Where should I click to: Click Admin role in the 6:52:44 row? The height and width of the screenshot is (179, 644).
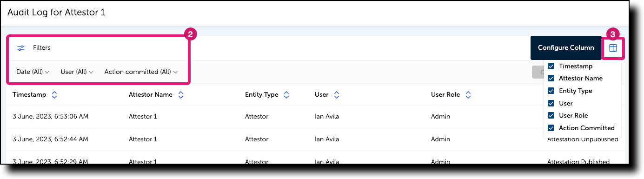[x=440, y=139]
